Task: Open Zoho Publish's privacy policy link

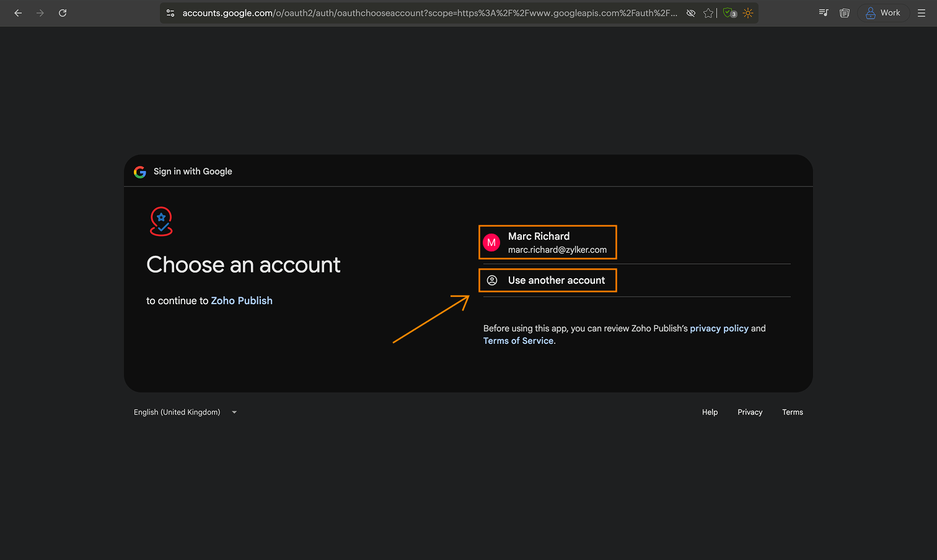Action: pyautogui.click(x=719, y=329)
